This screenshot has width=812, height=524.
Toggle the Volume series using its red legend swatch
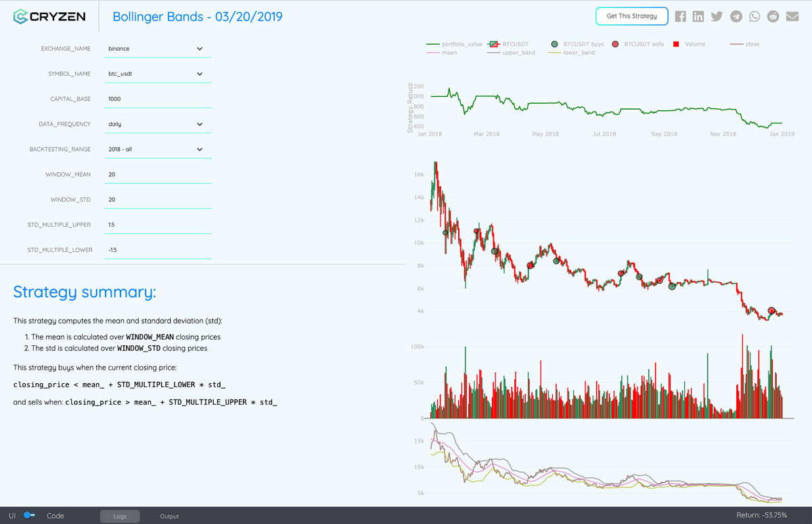(x=675, y=43)
